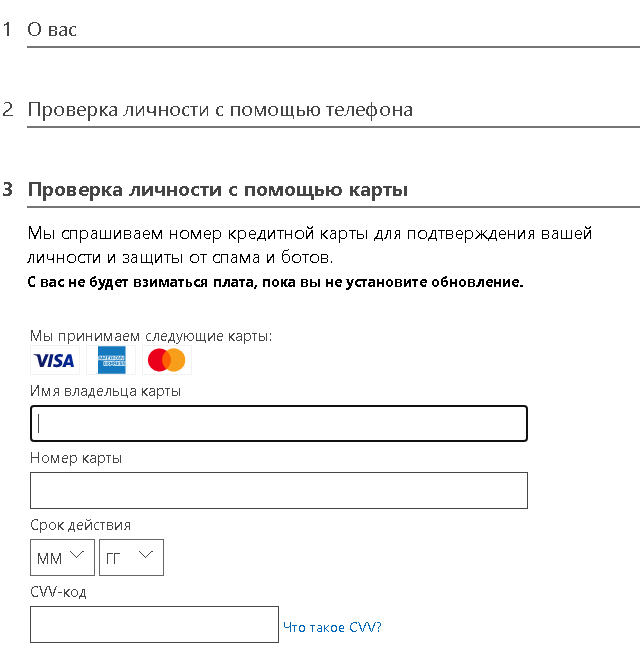The width and height of the screenshot is (640, 652).
Task: Click the Имя владельца карты label
Action: 105,391
